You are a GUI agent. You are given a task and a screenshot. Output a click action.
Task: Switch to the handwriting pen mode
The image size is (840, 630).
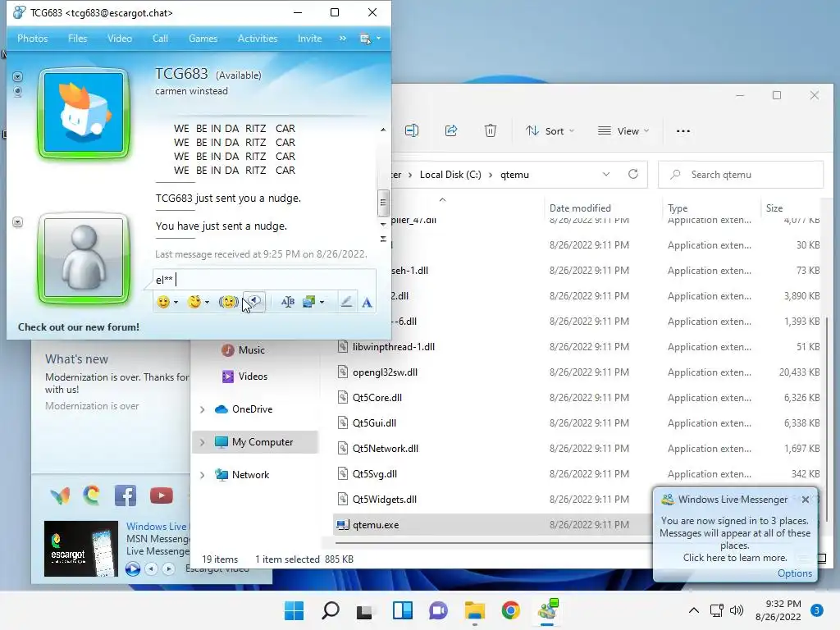pos(346,302)
